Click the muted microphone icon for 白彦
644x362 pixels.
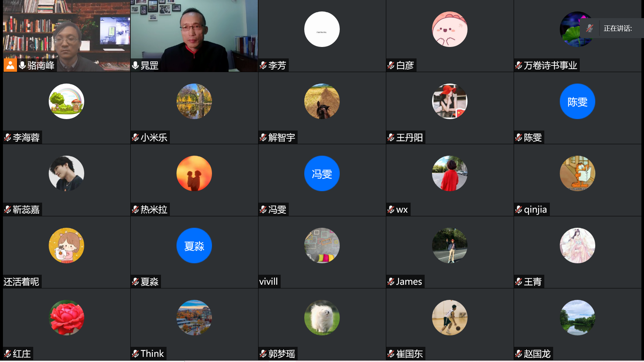pyautogui.click(x=391, y=65)
